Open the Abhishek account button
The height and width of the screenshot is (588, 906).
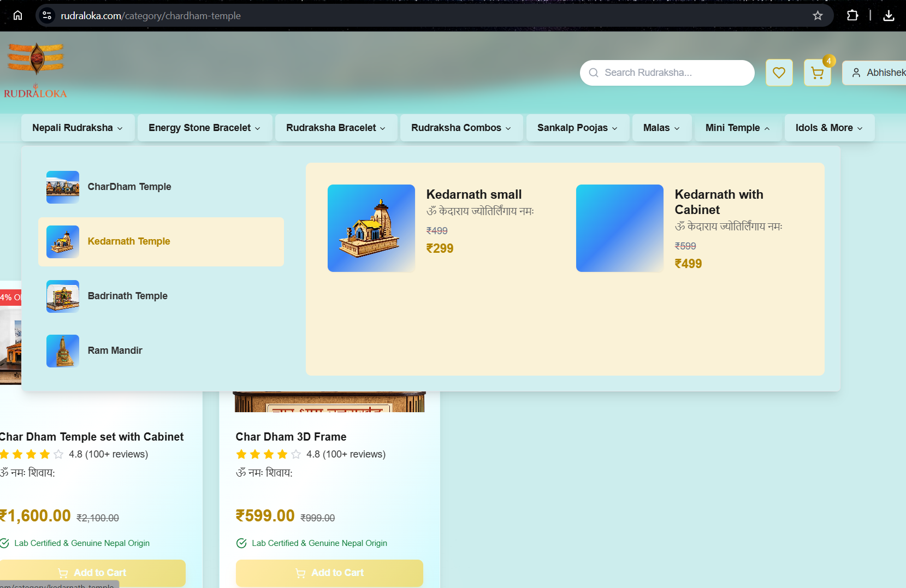coord(874,73)
